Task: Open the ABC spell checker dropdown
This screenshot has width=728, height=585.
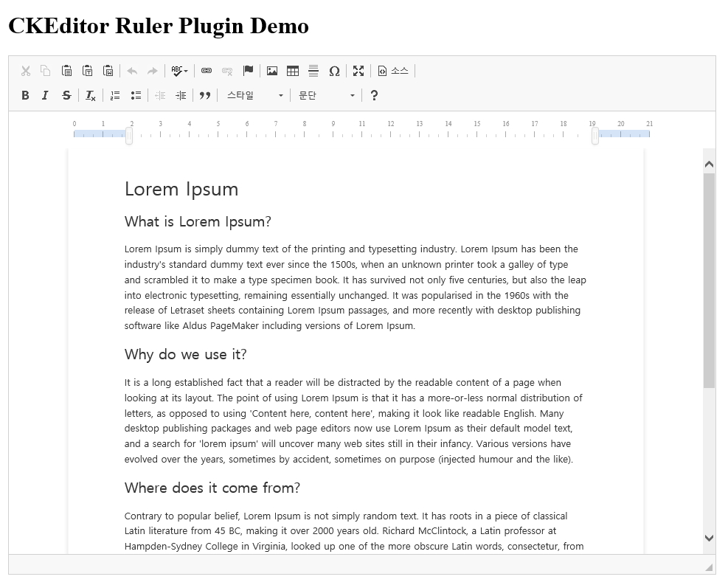Action: [180, 71]
